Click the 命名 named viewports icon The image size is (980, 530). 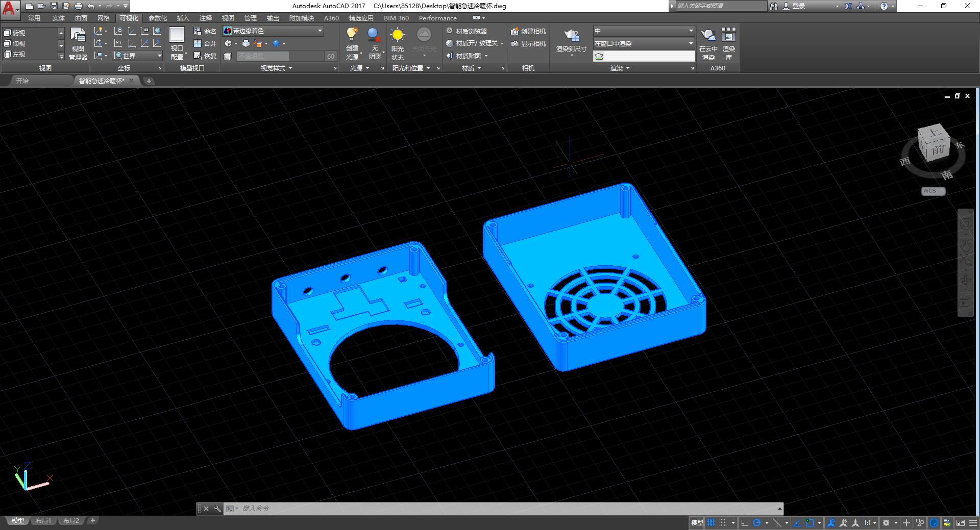(205, 31)
